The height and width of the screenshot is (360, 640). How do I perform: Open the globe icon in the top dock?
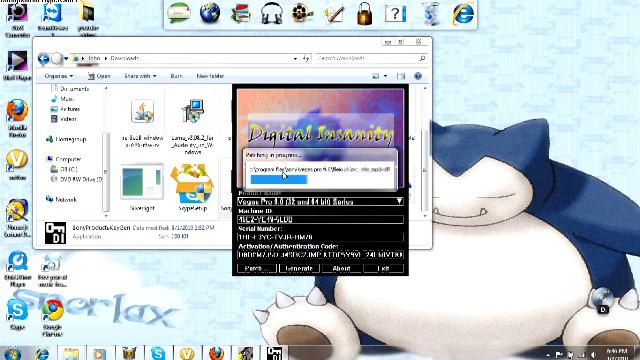point(210,13)
